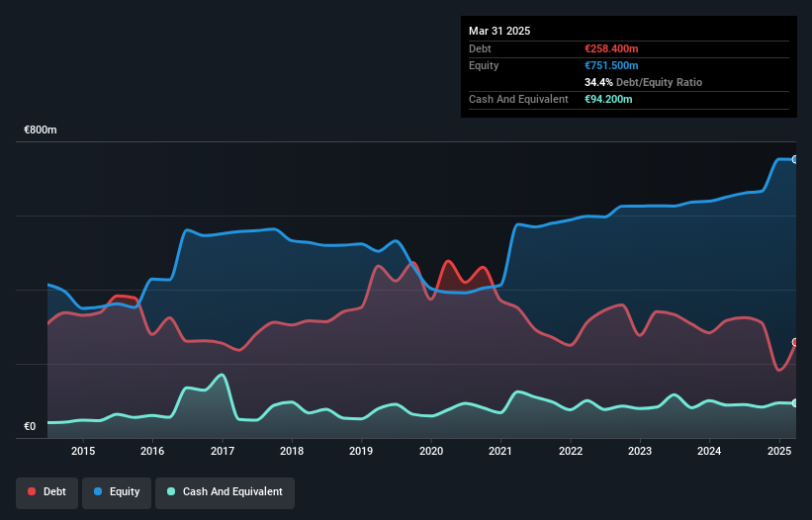Toggle the Debt series legend button
The image size is (812, 520).
point(47,492)
